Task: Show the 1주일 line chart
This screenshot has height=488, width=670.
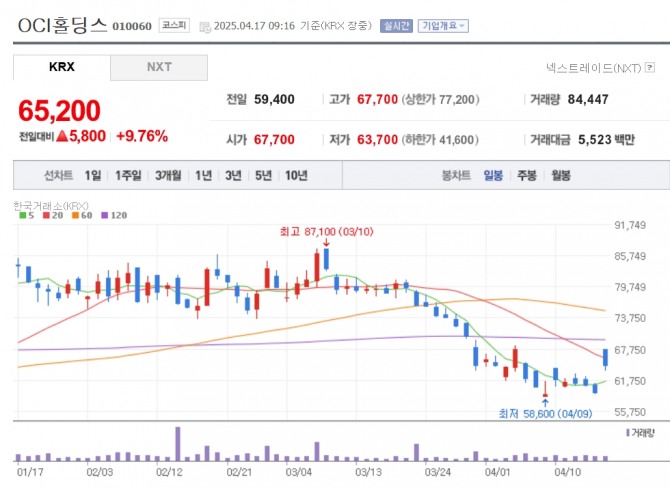Action: [128, 175]
